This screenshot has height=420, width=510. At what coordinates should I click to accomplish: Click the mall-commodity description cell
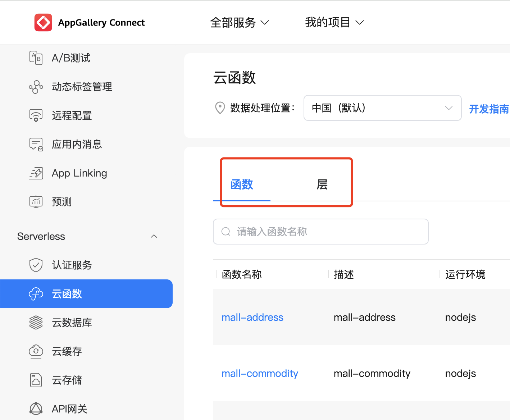(372, 373)
